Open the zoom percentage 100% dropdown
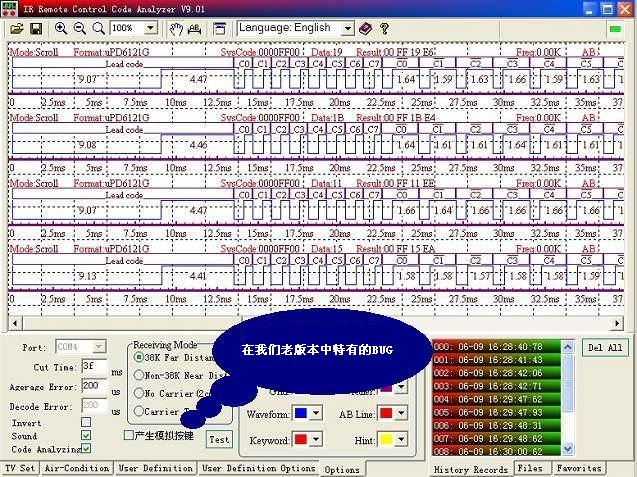Image resolution: width=637 pixels, height=477 pixels. coord(152,28)
